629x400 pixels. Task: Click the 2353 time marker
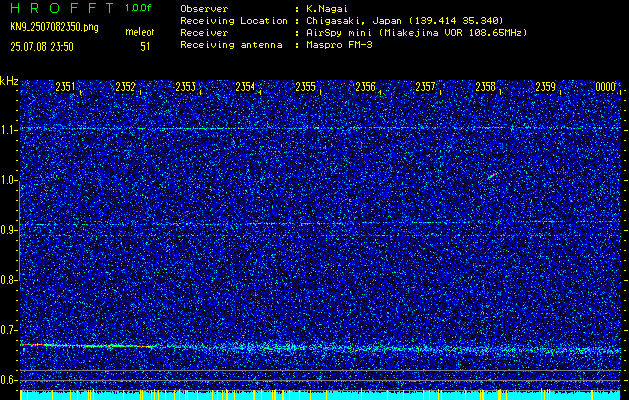click(x=185, y=87)
